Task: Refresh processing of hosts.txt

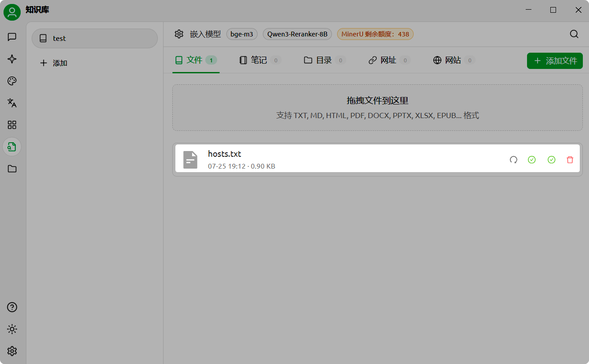Action: (x=513, y=160)
